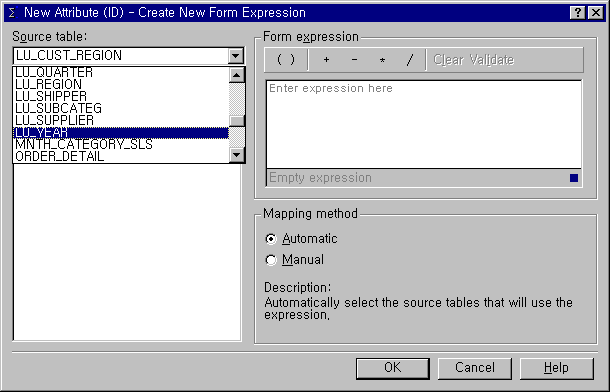Click into the 'Enter expression here' box
The width and height of the screenshot is (610, 392).
(x=424, y=124)
